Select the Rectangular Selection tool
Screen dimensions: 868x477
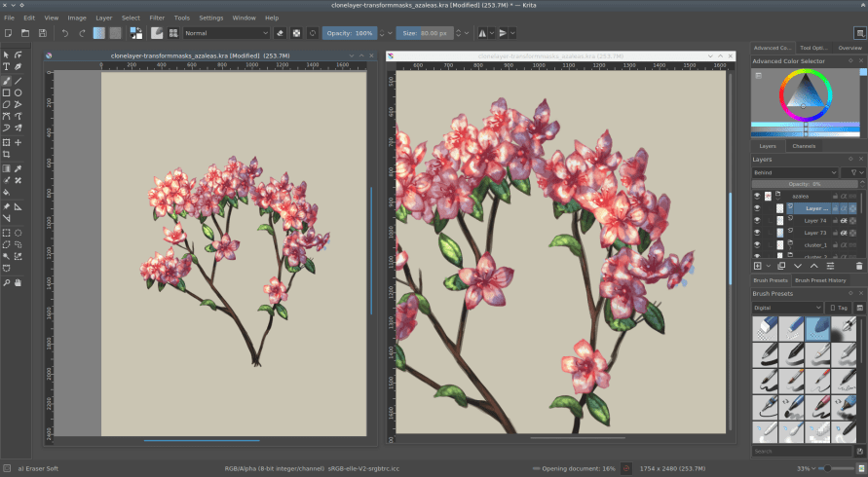click(x=6, y=233)
